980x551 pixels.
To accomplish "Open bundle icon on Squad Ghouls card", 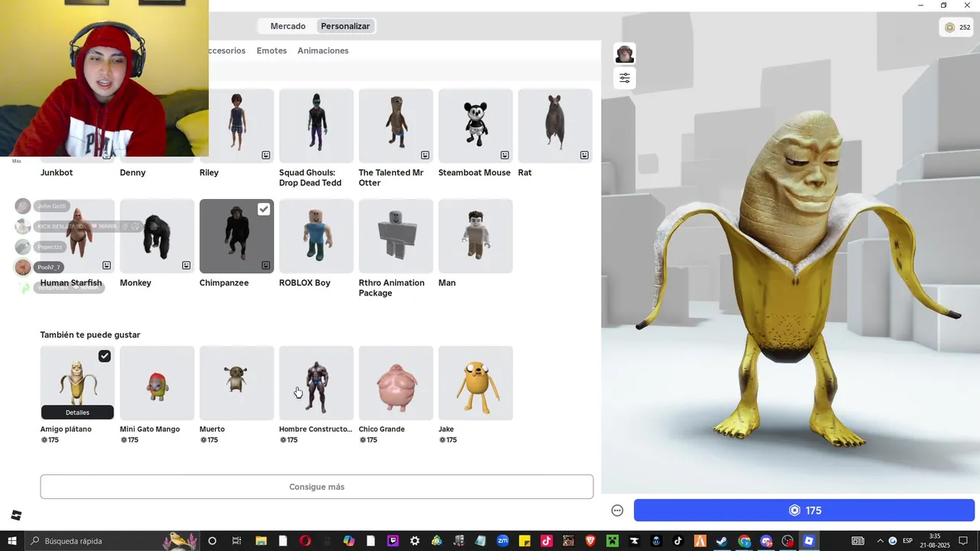I will (345, 155).
